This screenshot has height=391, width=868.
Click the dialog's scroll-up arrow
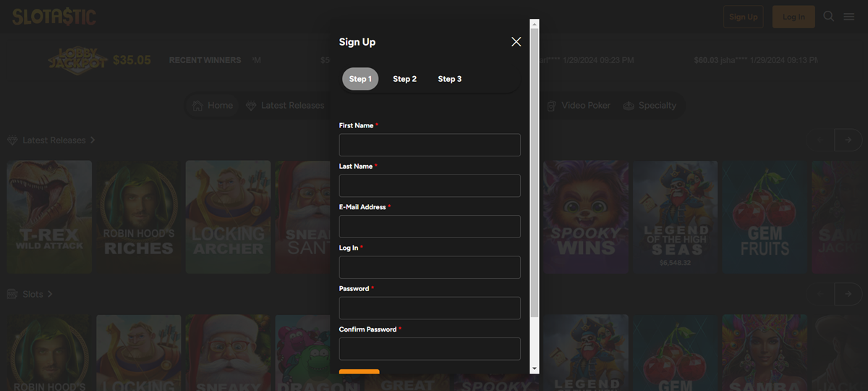535,23
